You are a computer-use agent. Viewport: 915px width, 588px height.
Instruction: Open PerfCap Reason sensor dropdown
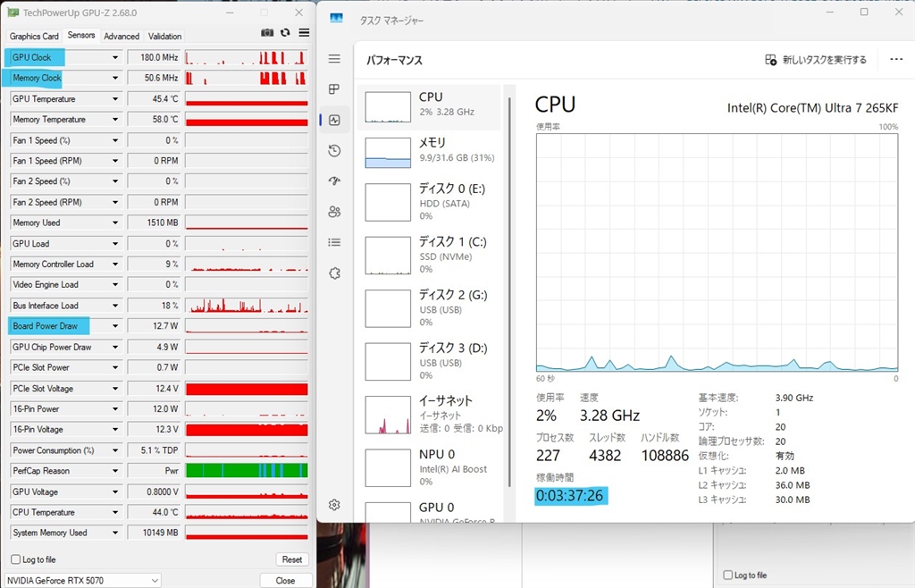coord(115,471)
